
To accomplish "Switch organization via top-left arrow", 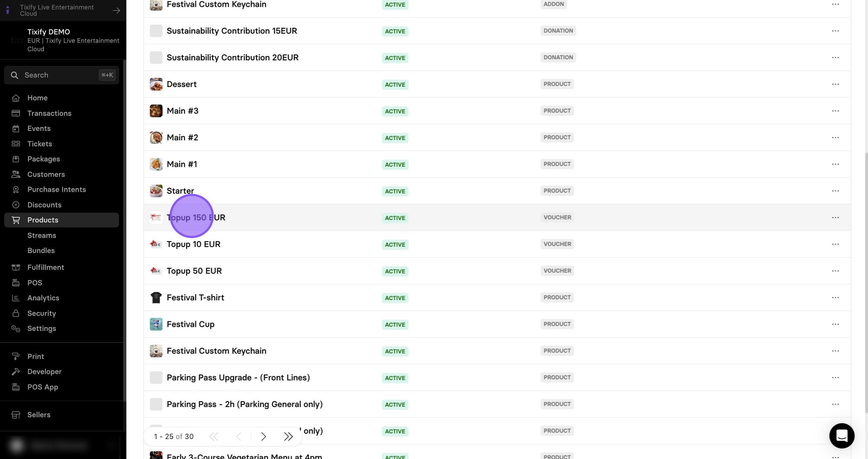I will click(116, 11).
